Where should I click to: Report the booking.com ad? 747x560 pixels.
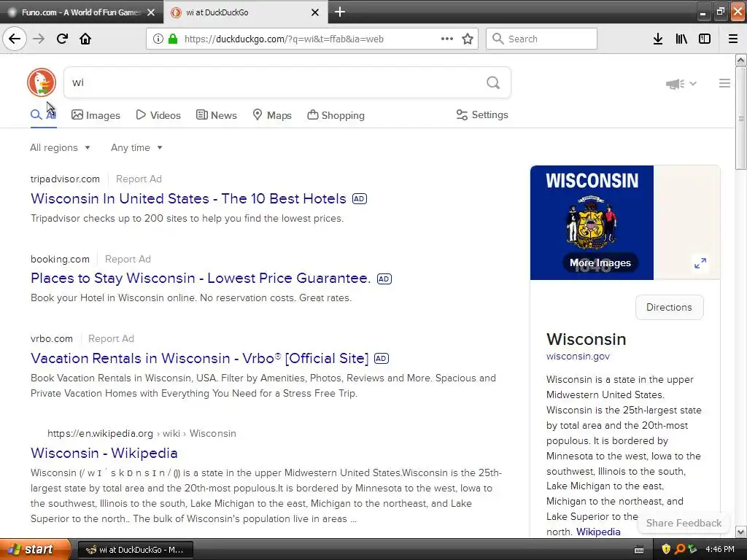128,259
